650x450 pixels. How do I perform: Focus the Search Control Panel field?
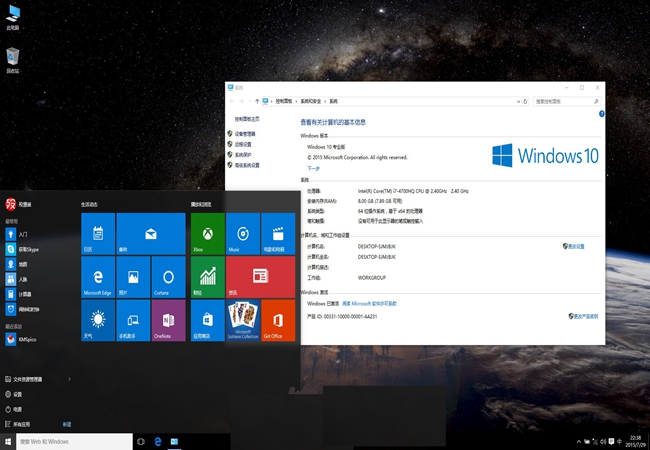(566, 101)
